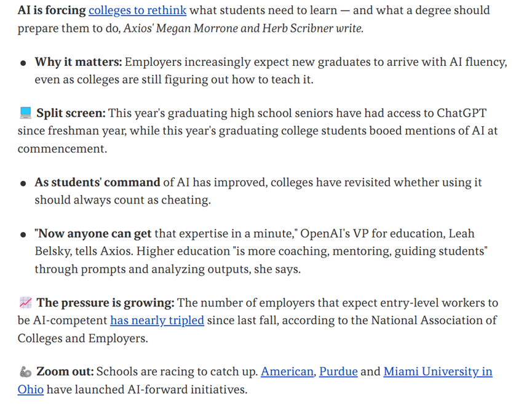Click the 'Ohio' link text
532x411 pixels.
coord(31,389)
